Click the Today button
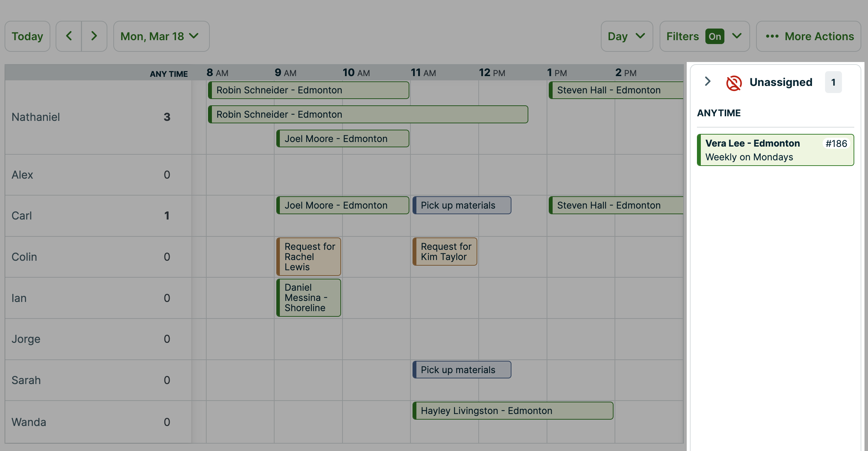Viewport: 868px width, 451px height. pos(27,36)
